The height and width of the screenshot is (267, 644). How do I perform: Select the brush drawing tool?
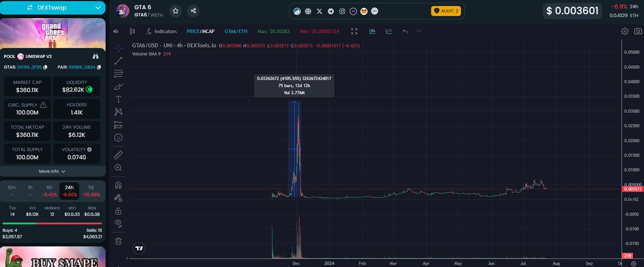[x=119, y=86]
